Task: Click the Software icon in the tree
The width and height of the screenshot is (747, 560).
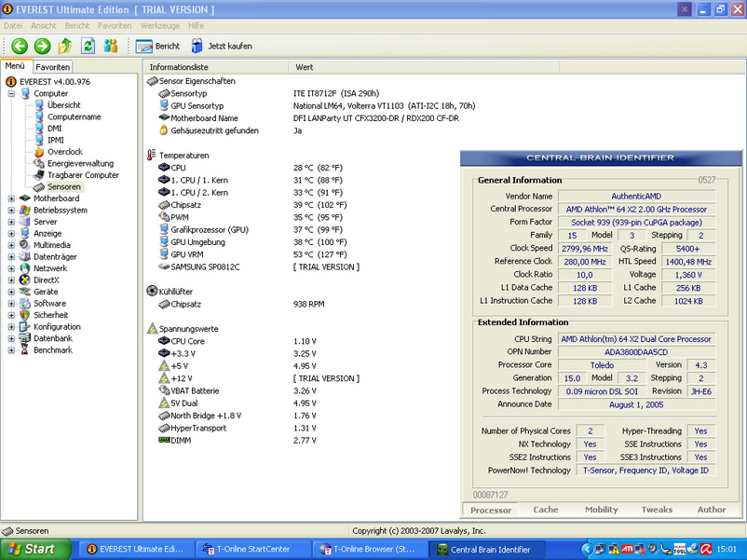Action: tap(25, 304)
